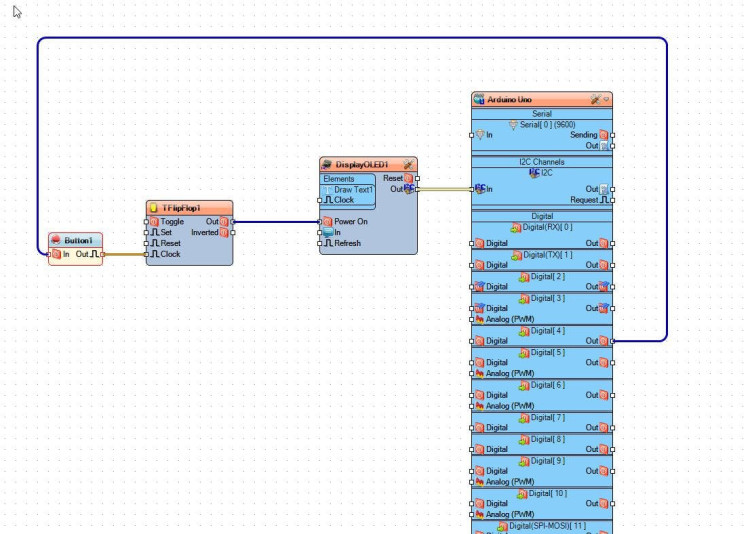748x534 pixels.
Task: Select the TFlipFlop1 title bar
Action: pyautogui.click(x=189, y=208)
